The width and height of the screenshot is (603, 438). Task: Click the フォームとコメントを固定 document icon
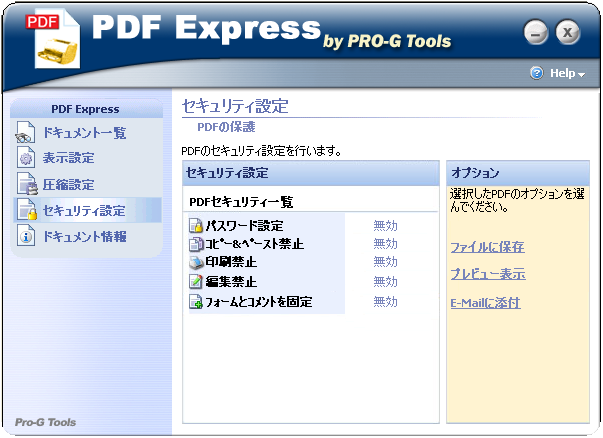[x=196, y=301]
